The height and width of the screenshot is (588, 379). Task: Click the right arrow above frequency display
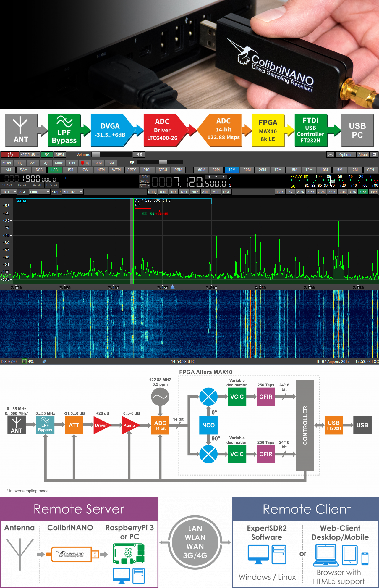[x=223, y=177]
